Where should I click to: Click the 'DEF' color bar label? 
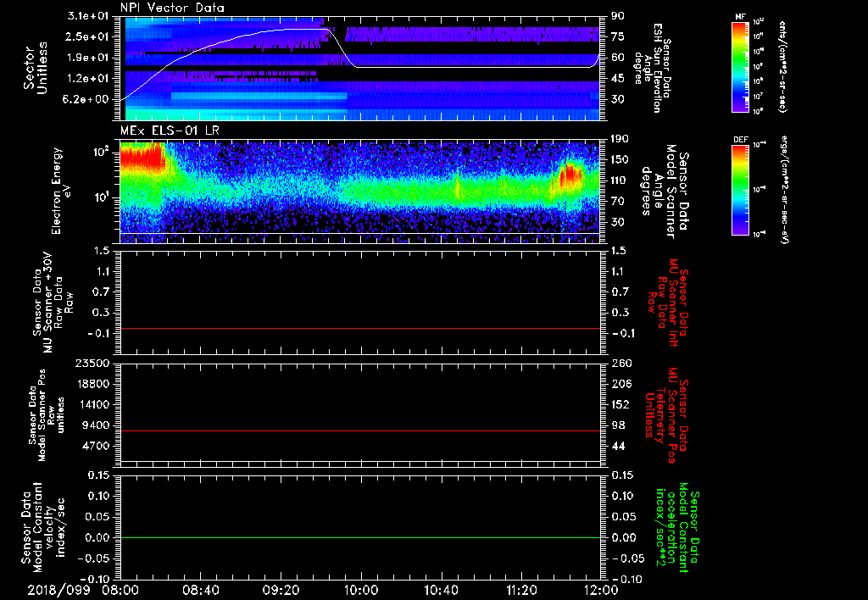coord(740,140)
